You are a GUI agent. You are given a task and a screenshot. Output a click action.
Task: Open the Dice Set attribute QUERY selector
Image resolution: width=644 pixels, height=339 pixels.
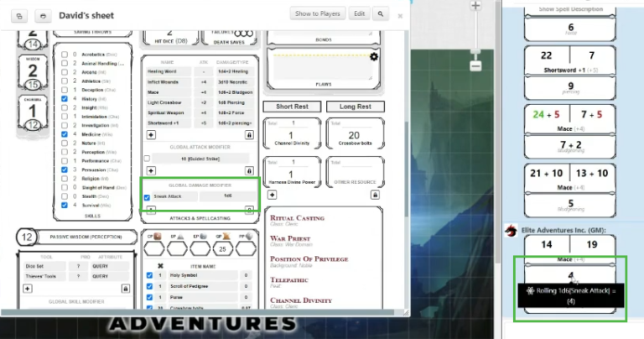click(x=110, y=266)
